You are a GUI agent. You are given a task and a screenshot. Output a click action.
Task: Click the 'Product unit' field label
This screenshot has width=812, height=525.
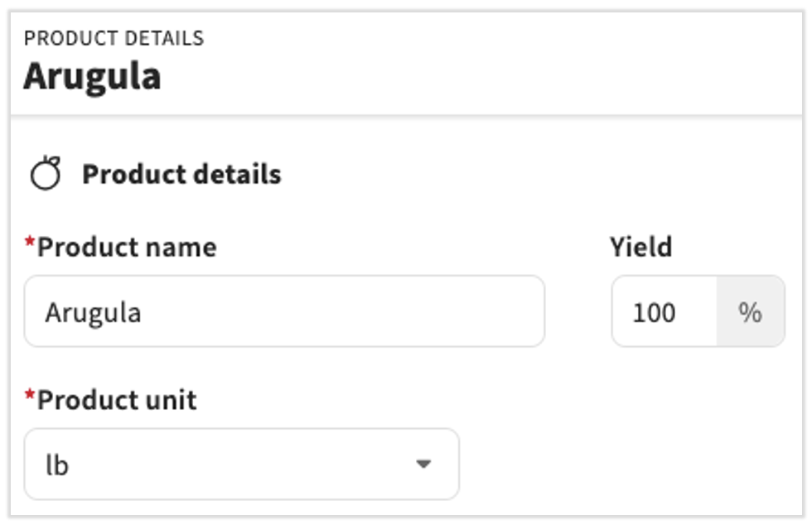click(117, 400)
